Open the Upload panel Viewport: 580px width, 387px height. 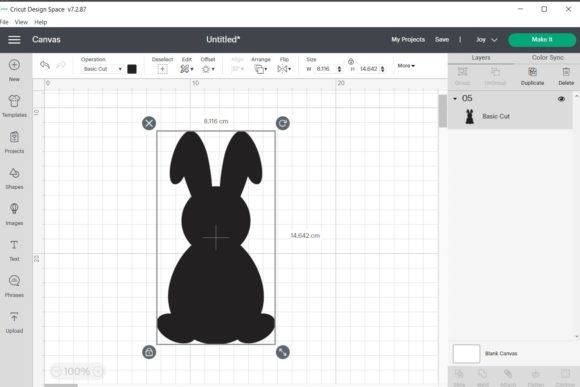[x=14, y=322]
